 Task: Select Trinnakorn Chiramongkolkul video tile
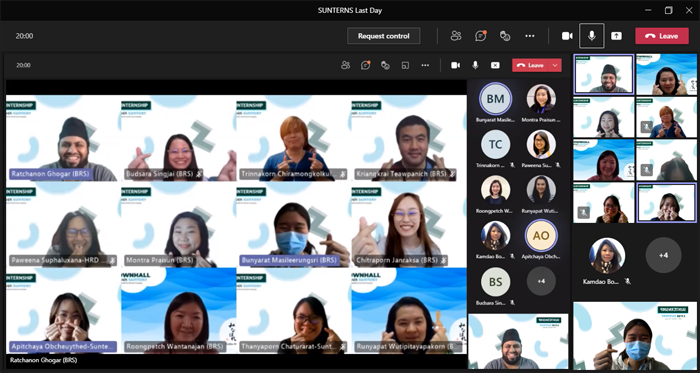(x=294, y=138)
